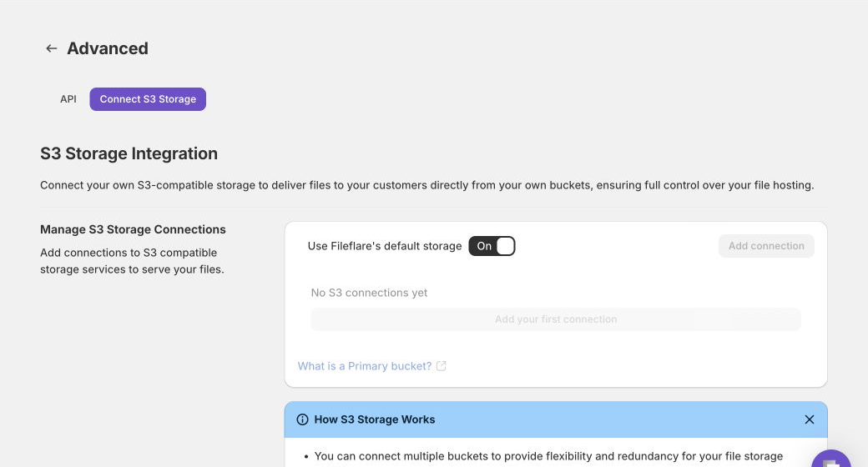
Task: Click the How S3 Storage Works title
Action: click(x=375, y=419)
